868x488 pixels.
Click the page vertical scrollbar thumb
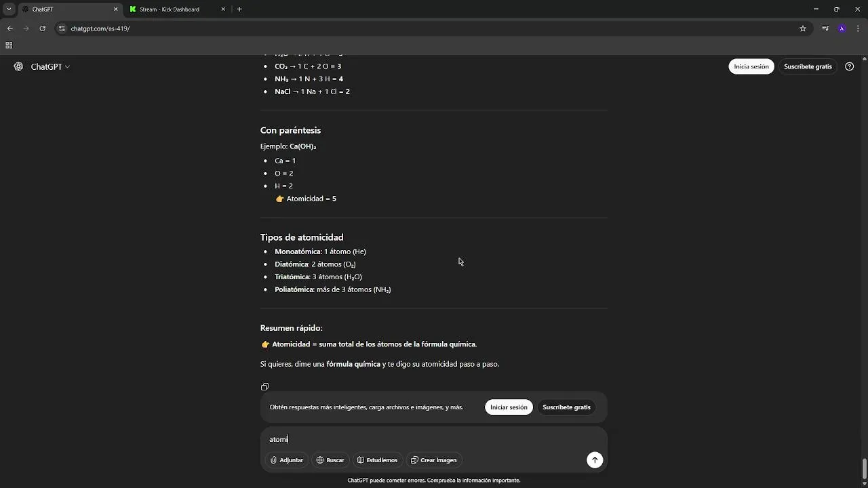click(x=864, y=468)
